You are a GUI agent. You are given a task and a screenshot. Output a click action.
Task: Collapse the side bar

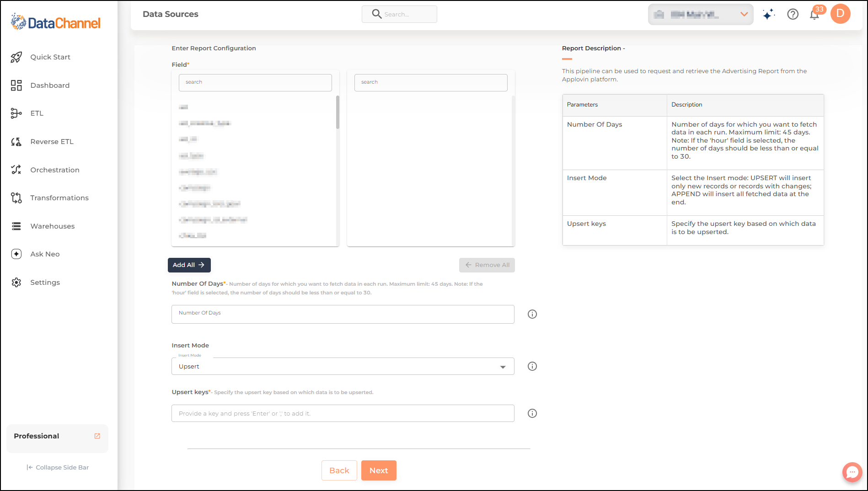coord(58,467)
